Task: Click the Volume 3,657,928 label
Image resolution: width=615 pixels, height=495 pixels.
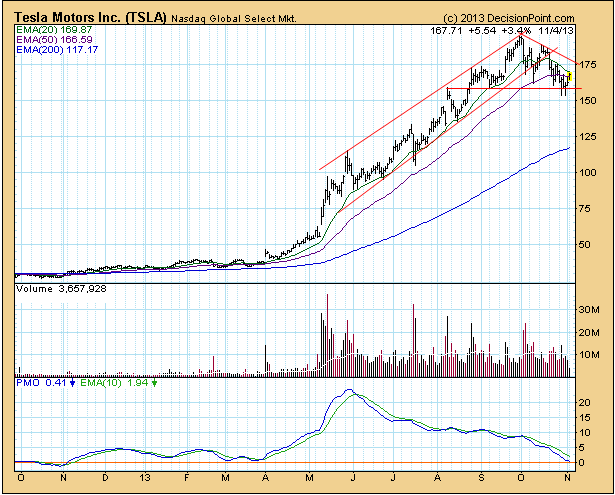Action: (56, 288)
